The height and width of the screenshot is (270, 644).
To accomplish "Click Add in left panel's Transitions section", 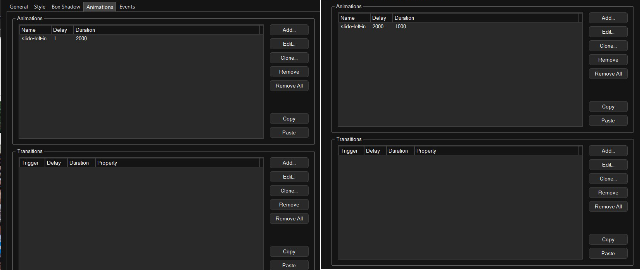I will 289,163.
